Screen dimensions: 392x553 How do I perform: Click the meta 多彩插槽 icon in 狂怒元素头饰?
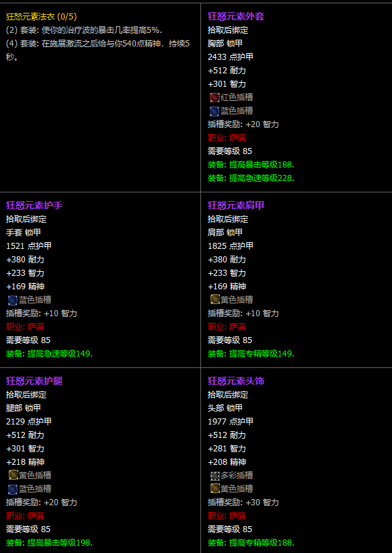tap(214, 476)
